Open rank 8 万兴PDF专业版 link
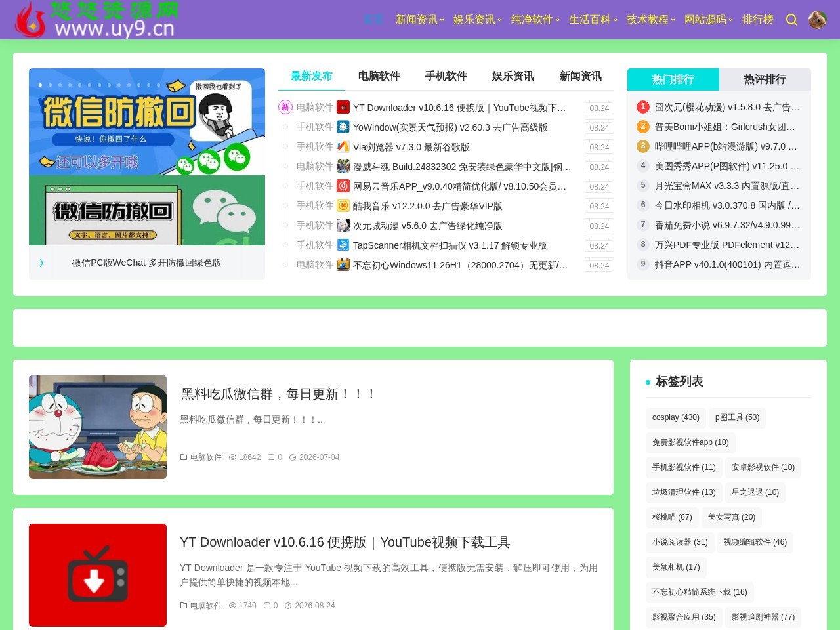 point(727,245)
